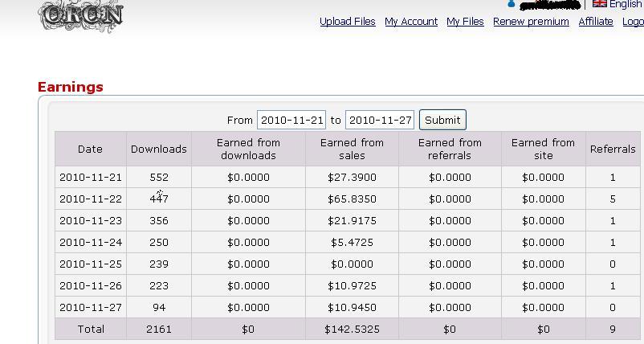
Task: Click the UK flag language icon
Action: point(599,4)
